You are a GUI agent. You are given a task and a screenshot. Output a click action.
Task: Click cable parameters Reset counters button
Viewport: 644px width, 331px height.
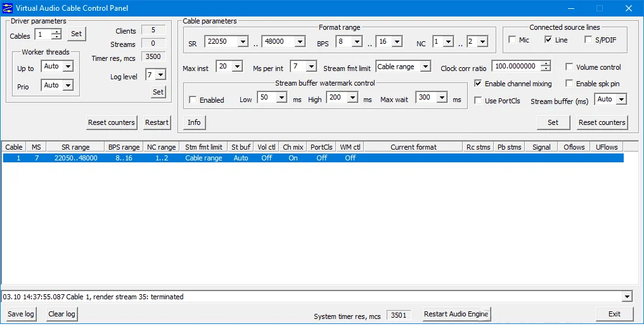(x=602, y=122)
